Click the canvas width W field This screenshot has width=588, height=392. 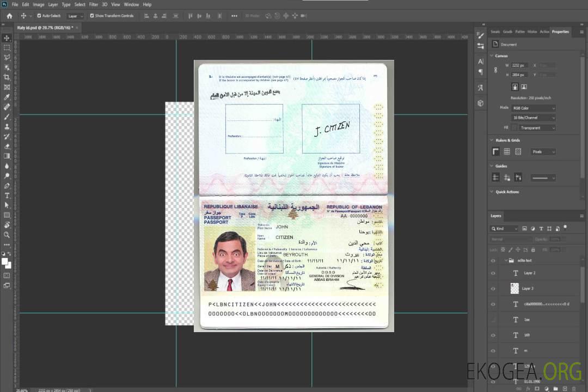click(520, 65)
